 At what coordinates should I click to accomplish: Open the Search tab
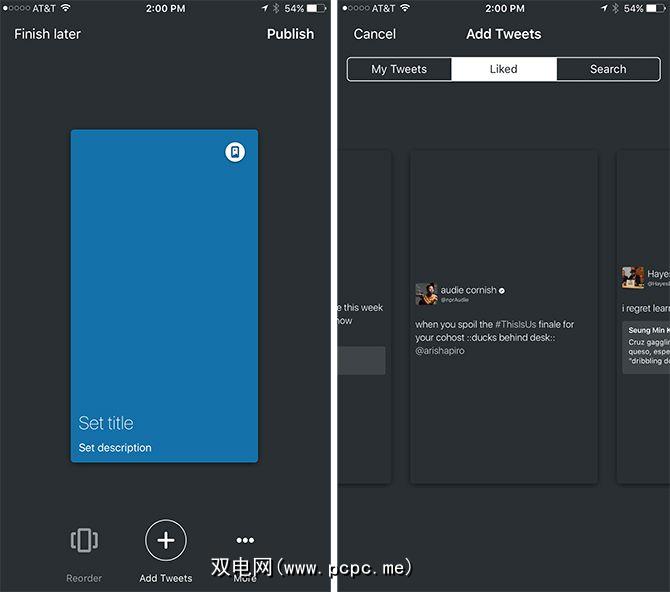pos(608,69)
